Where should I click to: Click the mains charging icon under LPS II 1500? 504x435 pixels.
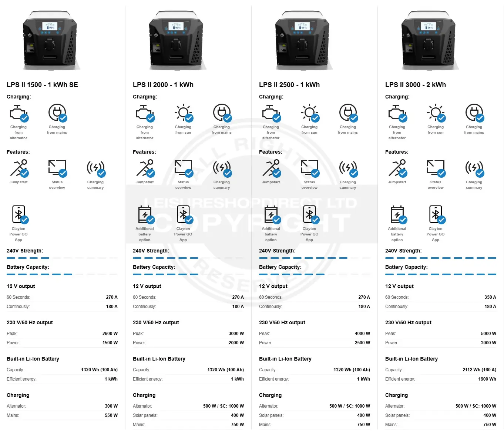(57, 113)
